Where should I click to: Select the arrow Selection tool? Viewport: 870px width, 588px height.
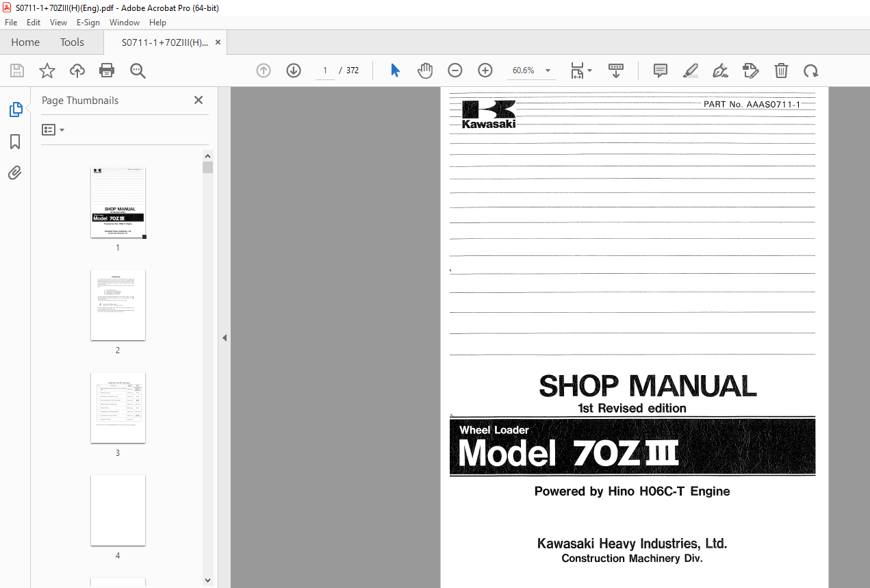[395, 71]
